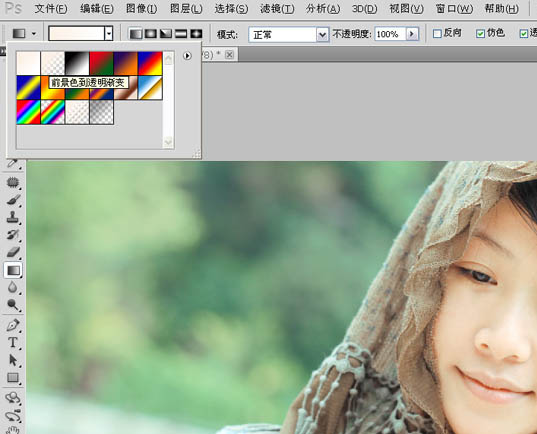The width and height of the screenshot is (537, 434).
Task: Select the Eraser tool
Action: pyautogui.click(x=13, y=252)
